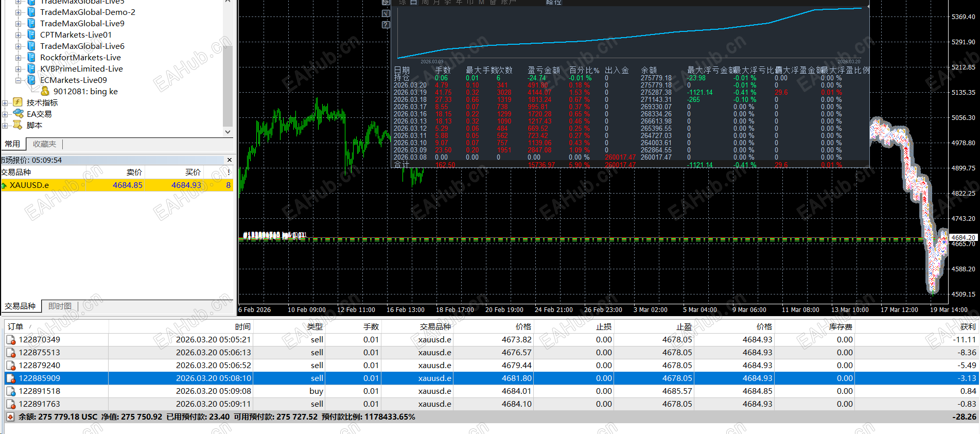Click the profit value -11.11
Image resolution: width=980 pixels, height=434 pixels.
click(x=965, y=340)
